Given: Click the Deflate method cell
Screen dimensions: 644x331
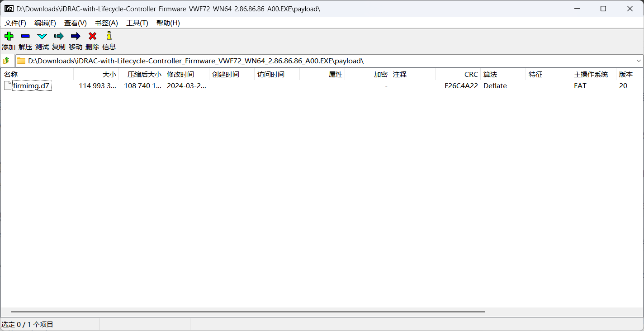Looking at the screenshot, I should [495, 86].
